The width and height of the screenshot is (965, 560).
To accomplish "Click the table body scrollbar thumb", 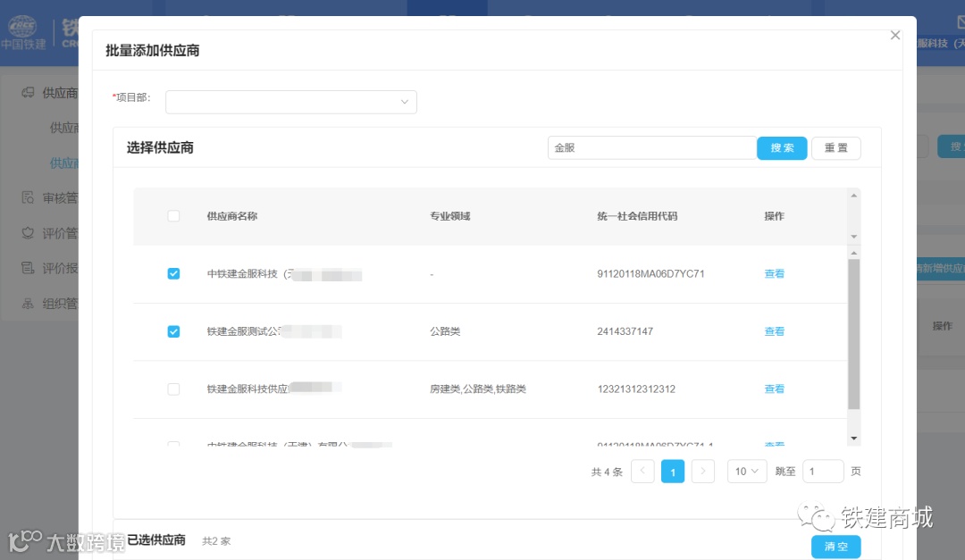I will 853,334.
